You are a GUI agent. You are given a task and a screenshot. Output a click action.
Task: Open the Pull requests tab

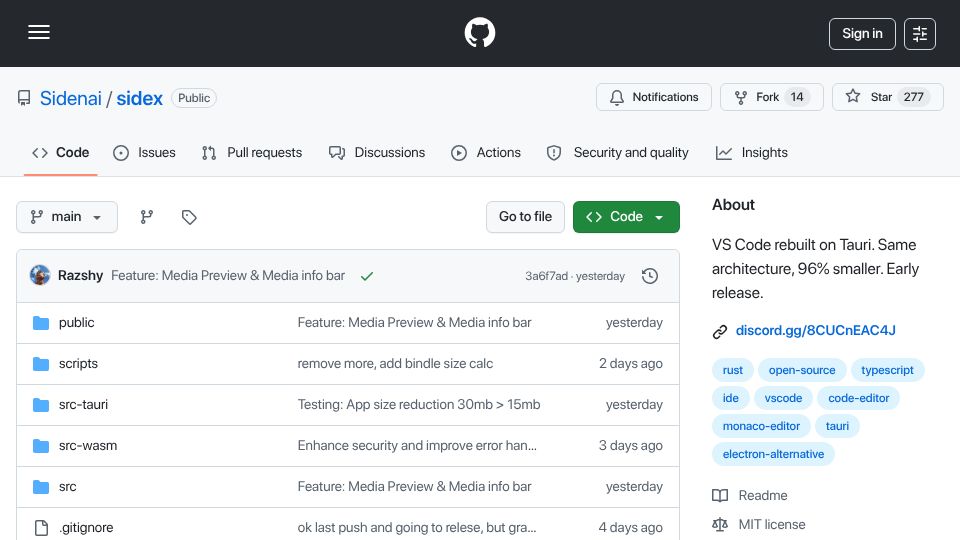(252, 152)
